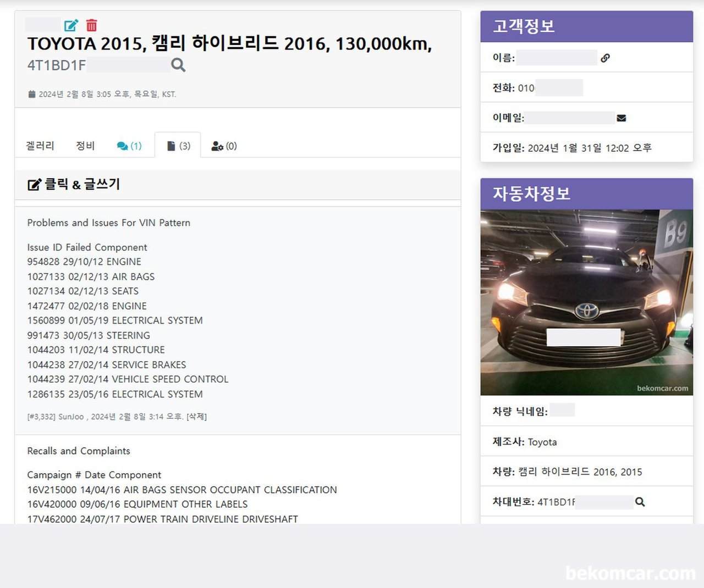Screen dimensions: 704x588
Task: Switch to the 정비 tab
Action: click(x=85, y=146)
